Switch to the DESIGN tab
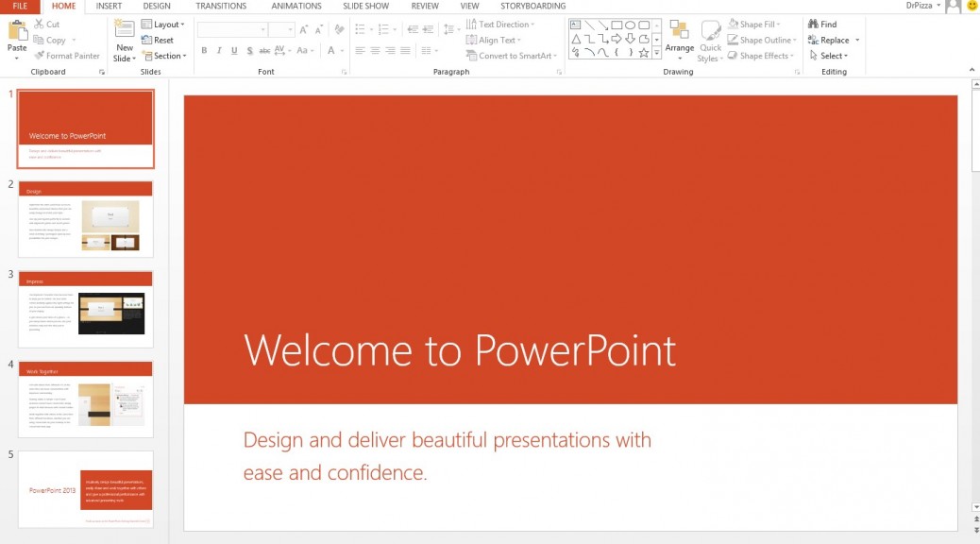The width and height of the screenshot is (980, 544). point(157,7)
